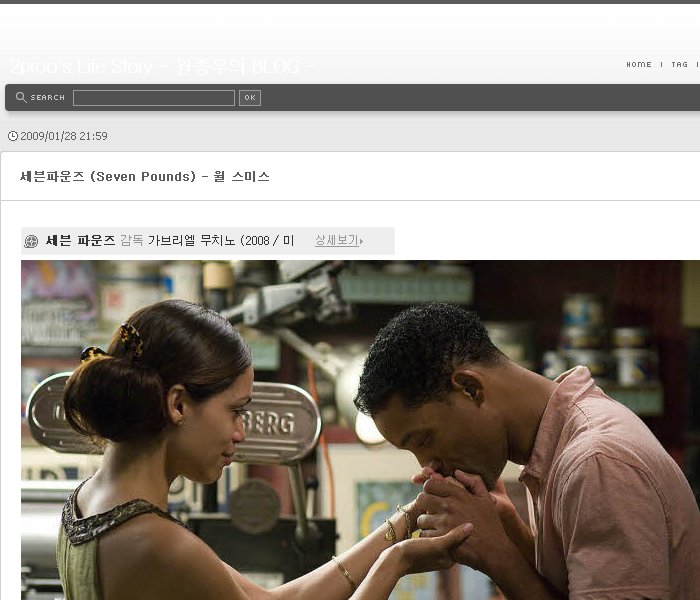Click the search magnifier icon
Image resolution: width=700 pixels, height=600 pixels.
[21, 97]
